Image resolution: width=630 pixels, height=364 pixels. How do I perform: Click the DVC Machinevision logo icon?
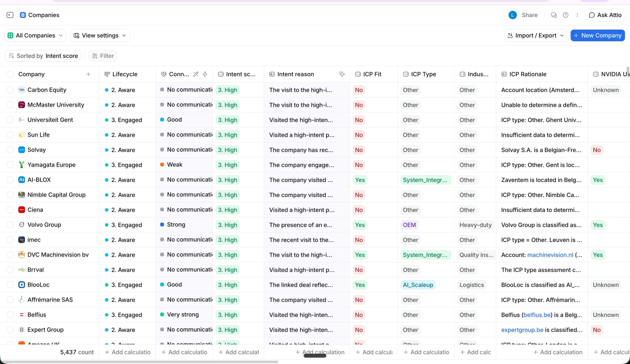(21, 255)
